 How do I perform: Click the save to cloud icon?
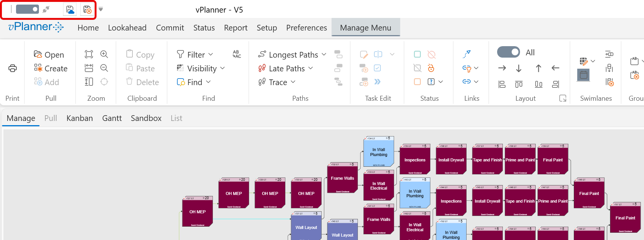point(70,10)
